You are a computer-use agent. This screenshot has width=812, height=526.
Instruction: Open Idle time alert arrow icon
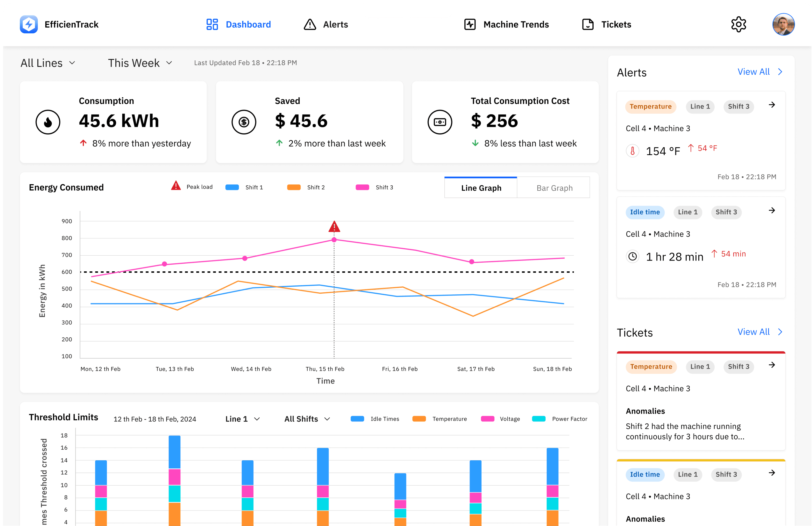click(x=772, y=211)
